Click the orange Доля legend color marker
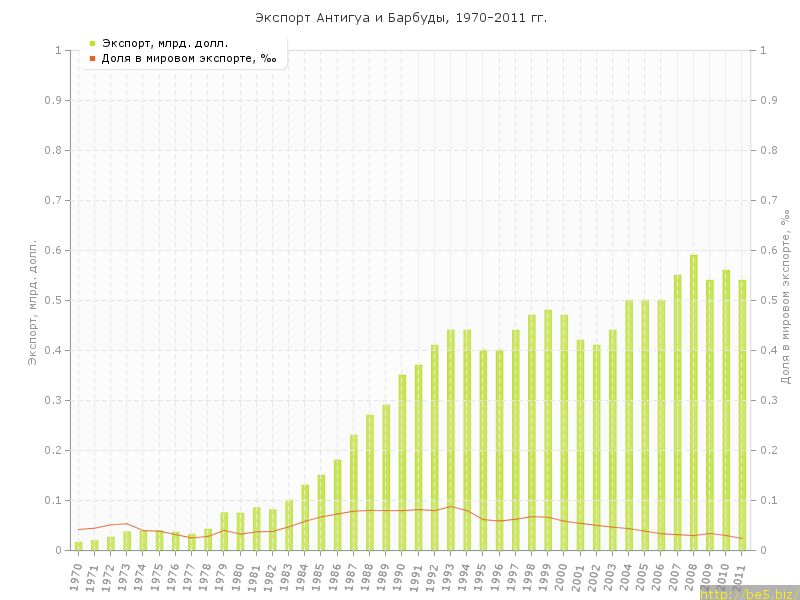Viewport: 800px width, 600px height. [x=92, y=59]
